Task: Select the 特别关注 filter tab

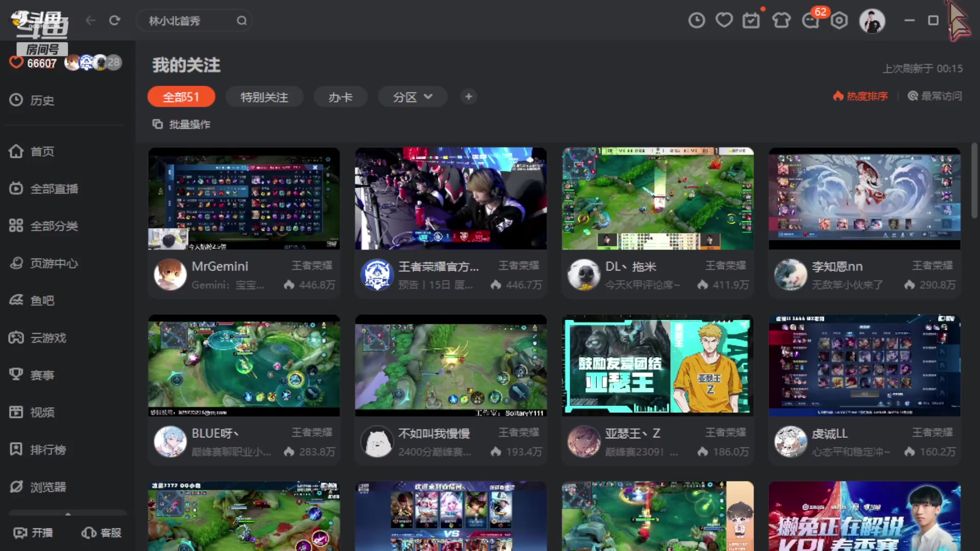Action: point(264,97)
